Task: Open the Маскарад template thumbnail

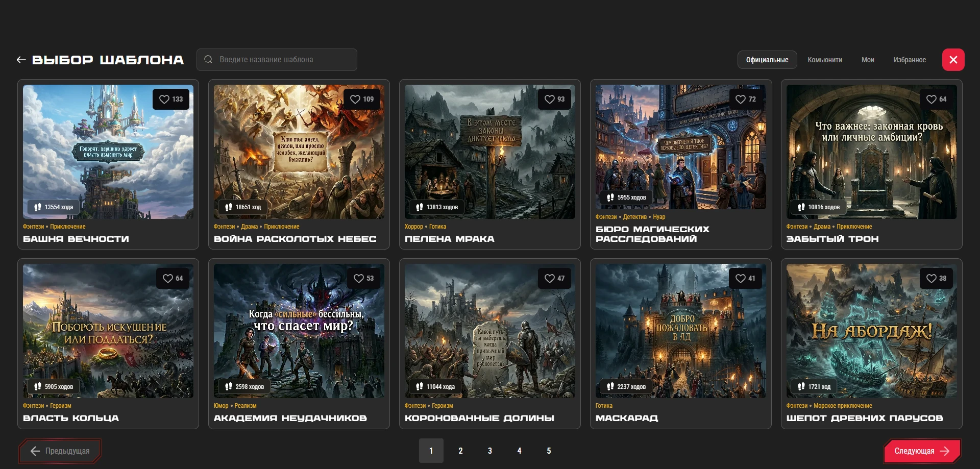Action: pyautogui.click(x=681, y=331)
